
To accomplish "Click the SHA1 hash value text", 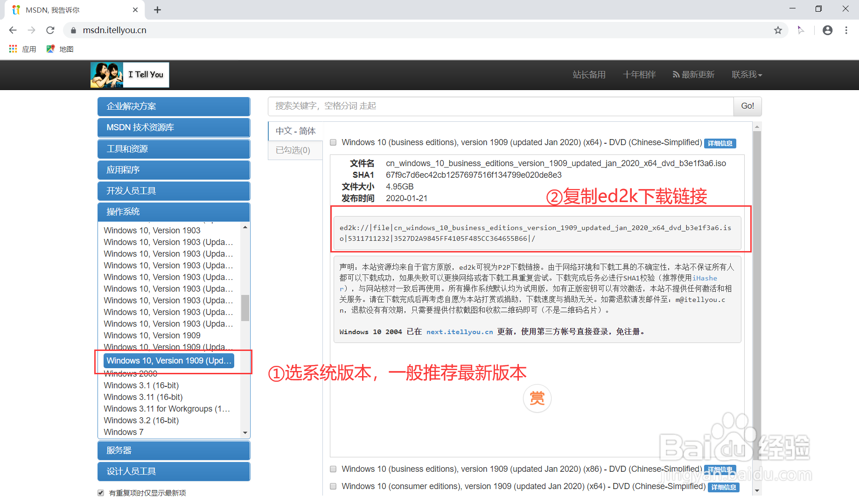I will 474,175.
